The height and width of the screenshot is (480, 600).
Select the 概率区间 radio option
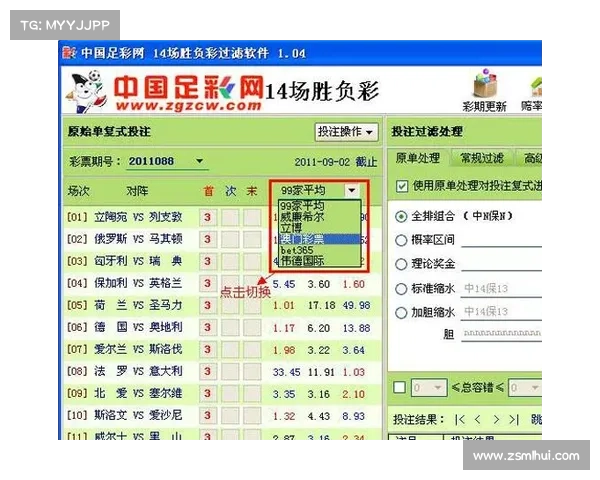[x=401, y=240]
